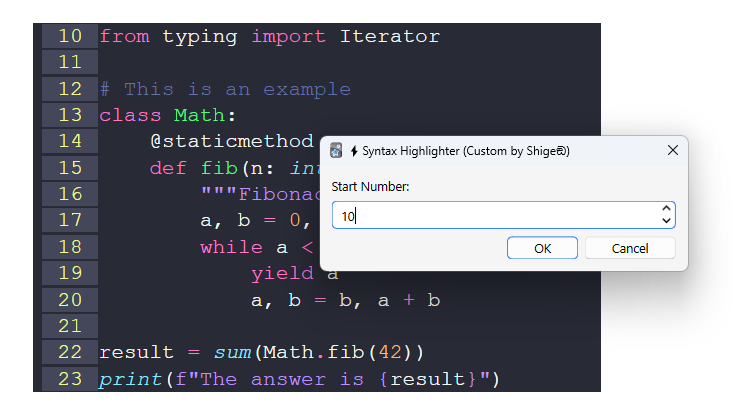Click line number 23 in gutter
The height and width of the screenshot is (417, 733).
pos(70,379)
